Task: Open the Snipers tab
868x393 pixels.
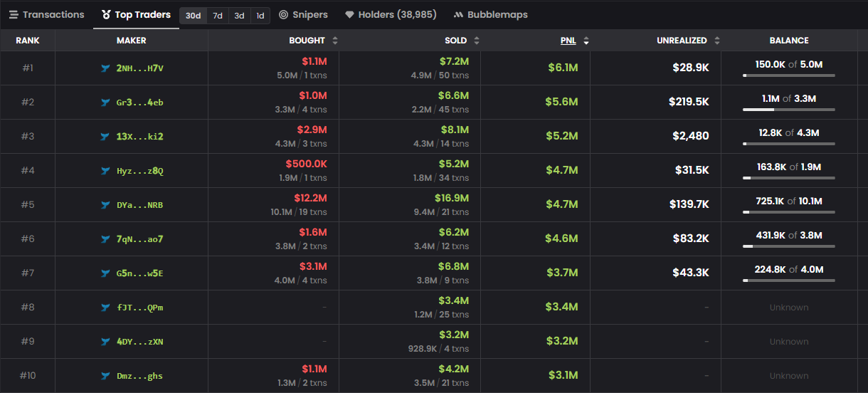Action: tap(303, 14)
